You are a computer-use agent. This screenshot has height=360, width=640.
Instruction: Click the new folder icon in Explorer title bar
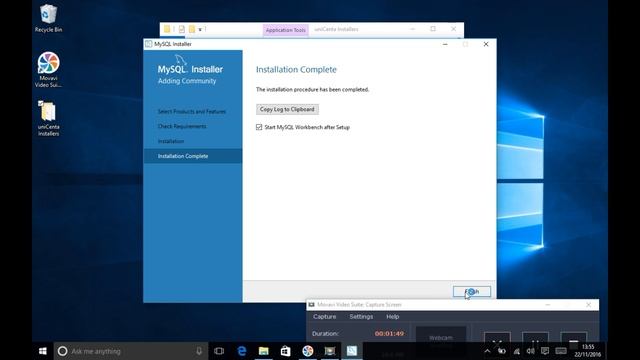(191, 29)
